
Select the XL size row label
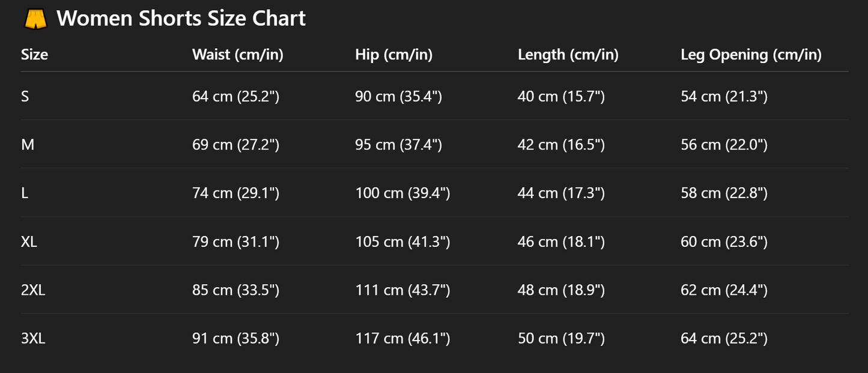pos(29,241)
